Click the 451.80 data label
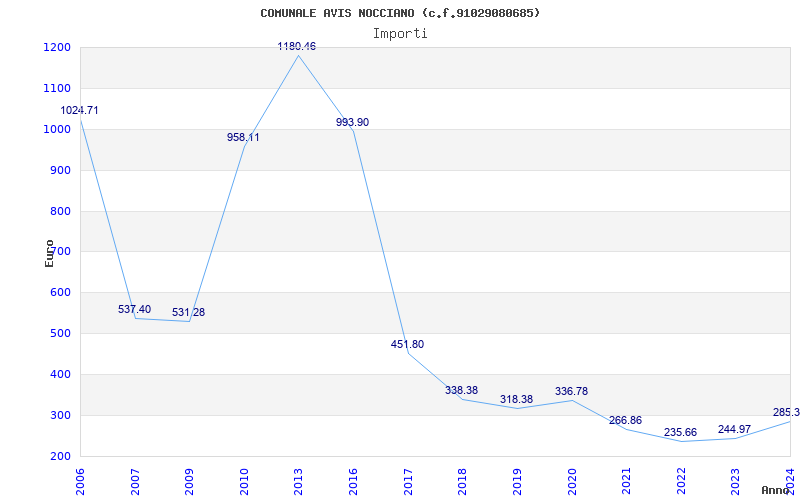The width and height of the screenshot is (800, 500). point(407,344)
